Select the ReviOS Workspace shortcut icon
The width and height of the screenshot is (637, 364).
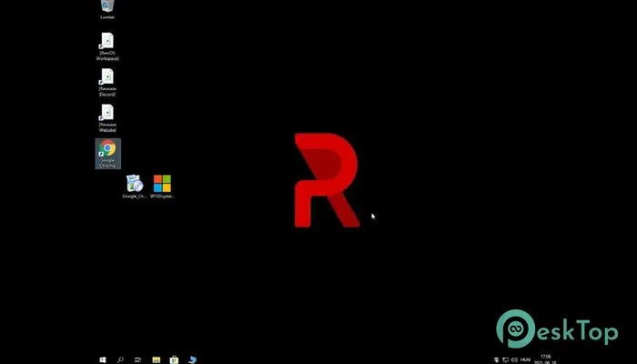(x=107, y=46)
